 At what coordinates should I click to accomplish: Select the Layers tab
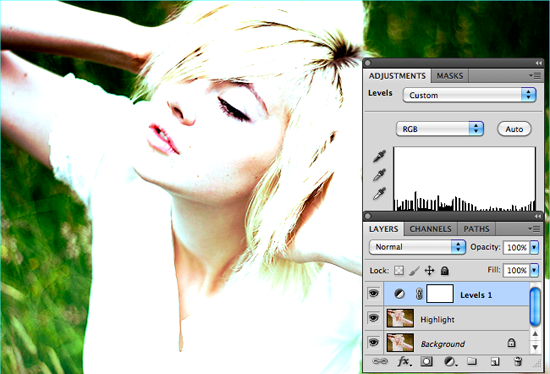(383, 229)
